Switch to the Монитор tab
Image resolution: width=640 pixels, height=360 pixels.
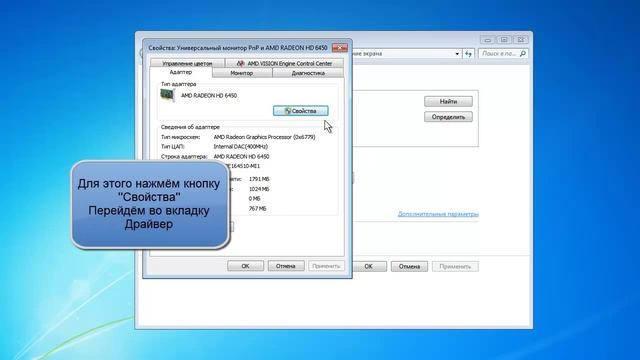pyautogui.click(x=242, y=73)
